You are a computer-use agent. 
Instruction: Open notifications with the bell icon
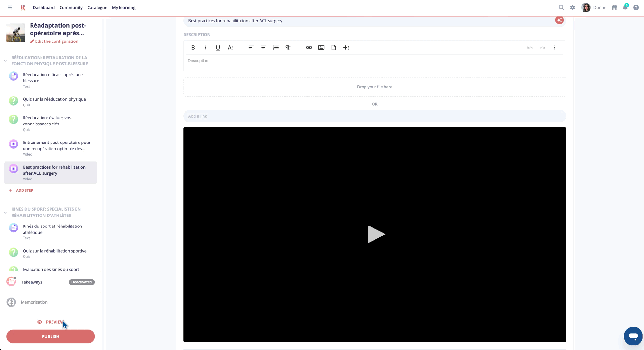point(625,7)
